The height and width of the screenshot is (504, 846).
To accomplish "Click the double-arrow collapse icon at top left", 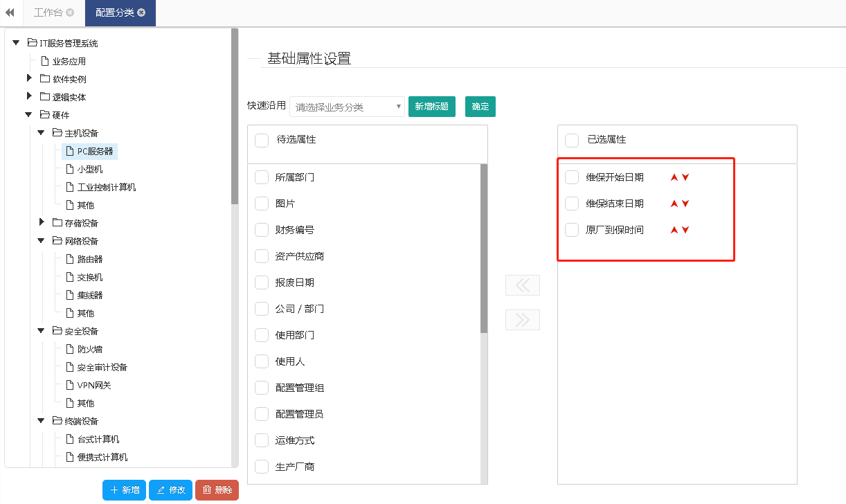I will click(x=10, y=12).
